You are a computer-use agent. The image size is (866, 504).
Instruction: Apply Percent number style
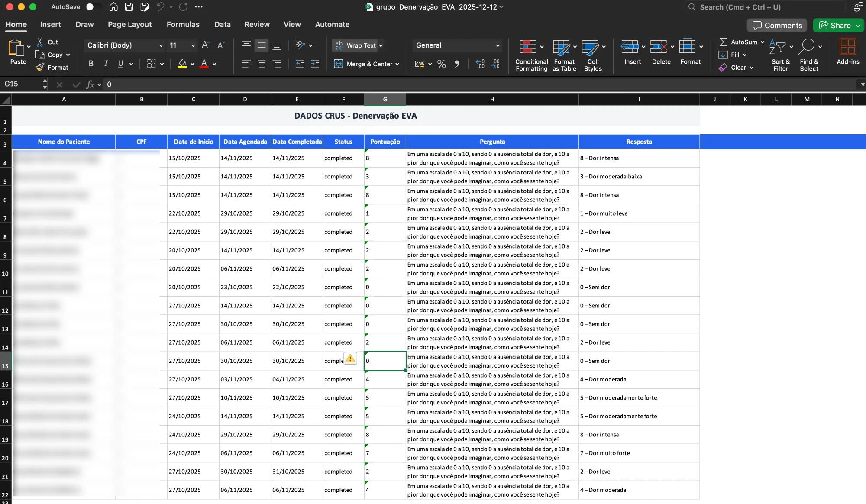pos(441,64)
